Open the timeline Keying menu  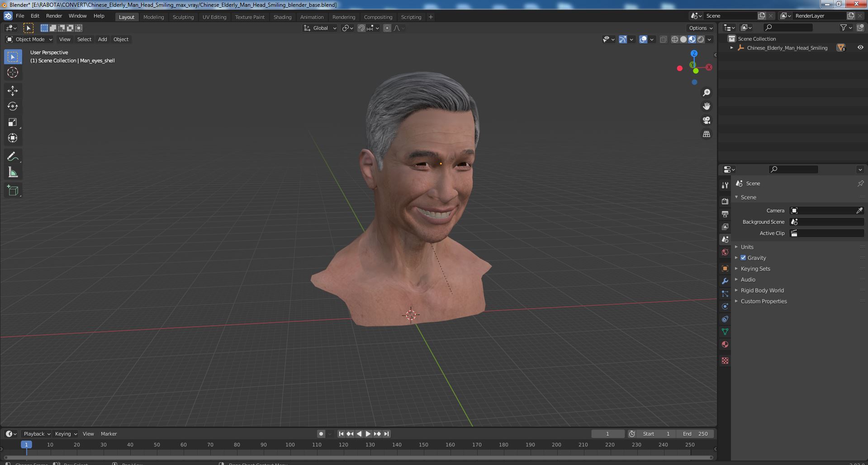point(66,434)
